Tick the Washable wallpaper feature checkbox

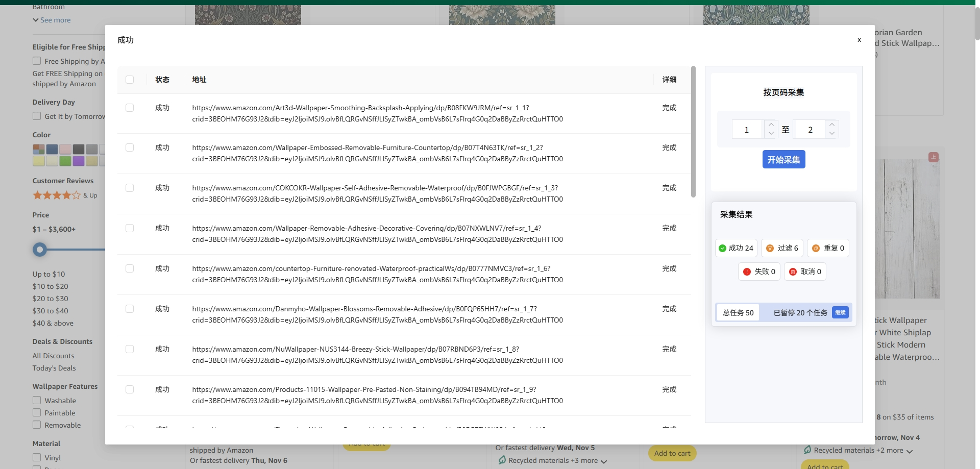[x=37, y=401]
